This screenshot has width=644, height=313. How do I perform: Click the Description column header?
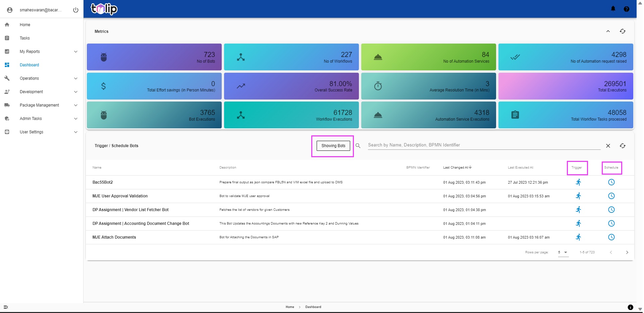click(228, 168)
